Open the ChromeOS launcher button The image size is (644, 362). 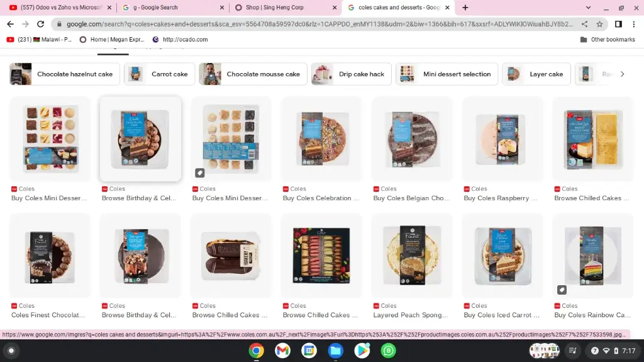point(11,351)
